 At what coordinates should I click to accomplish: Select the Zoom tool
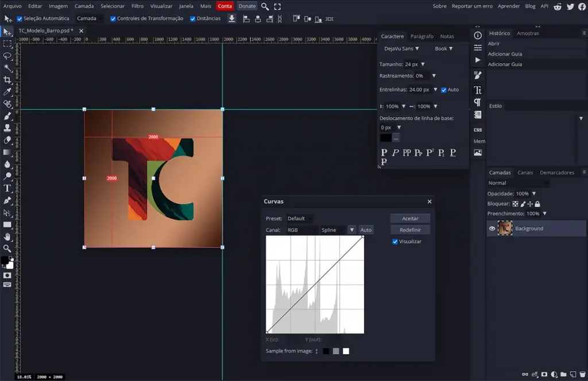7,248
